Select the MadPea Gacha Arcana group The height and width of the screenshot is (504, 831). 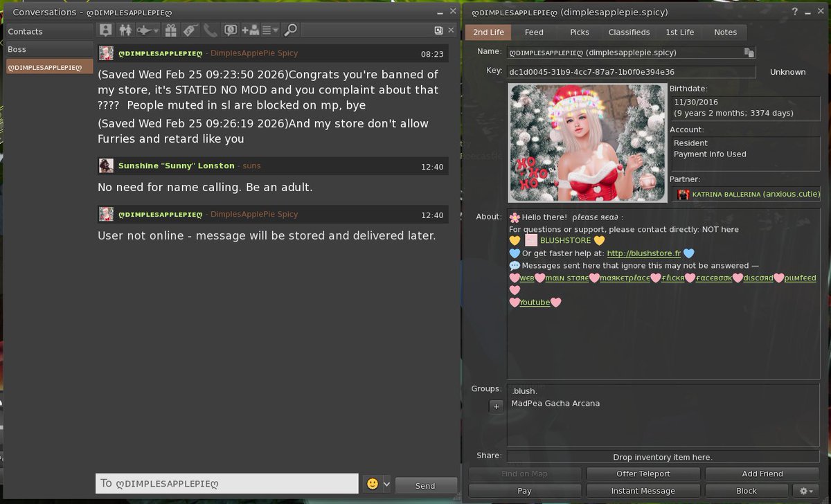click(555, 404)
